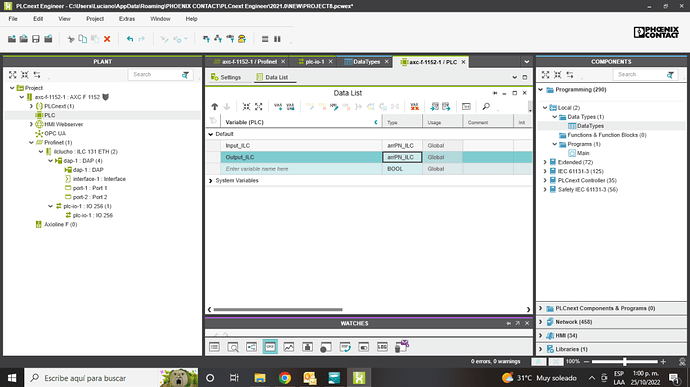Expand the Network (468) section

[541, 322]
